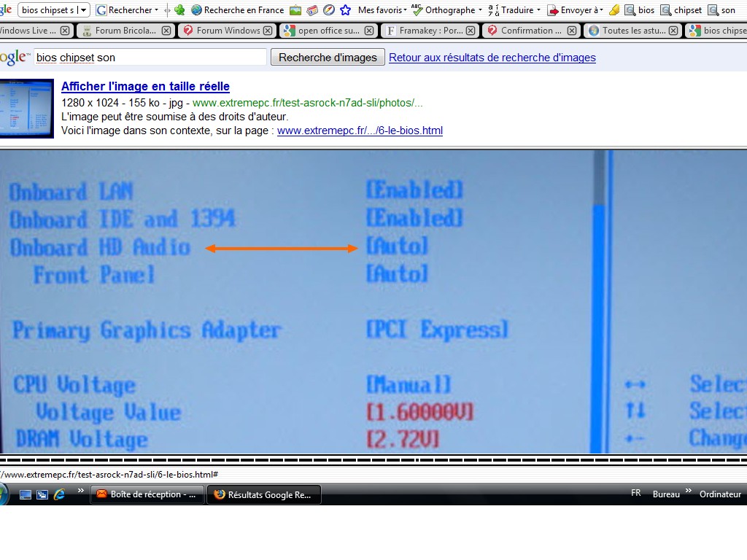Image resolution: width=747 pixels, height=560 pixels.
Task: Click the compass icon in Google toolbar
Action: click(x=329, y=10)
